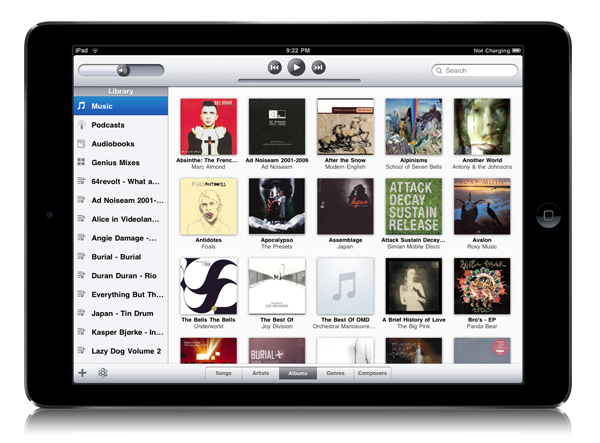The height and width of the screenshot is (443, 600).
Task: Open the Everything But Th... playlist
Action: point(121,295)
